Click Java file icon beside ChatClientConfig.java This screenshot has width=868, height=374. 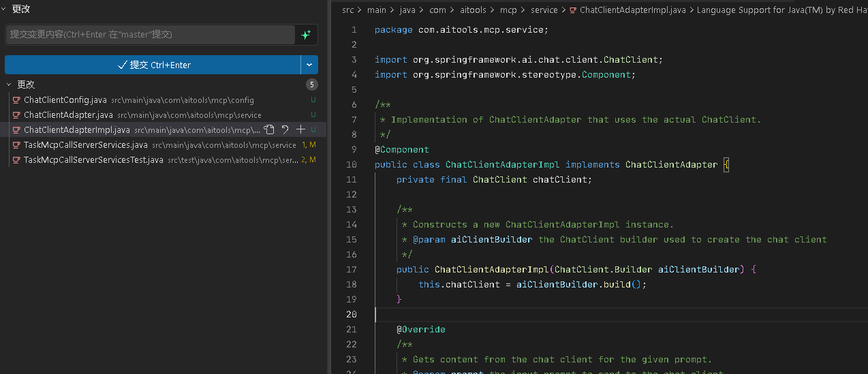click(16, 100)
